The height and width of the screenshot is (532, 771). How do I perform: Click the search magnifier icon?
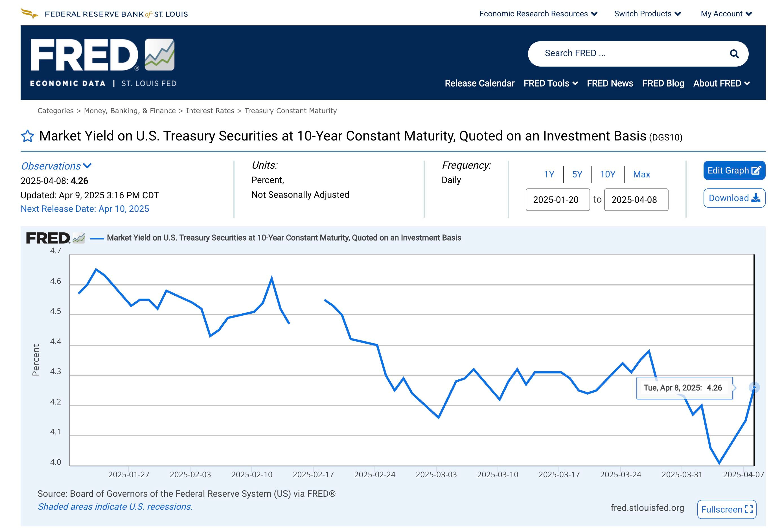pyautogui.click(x=734, y=54)
